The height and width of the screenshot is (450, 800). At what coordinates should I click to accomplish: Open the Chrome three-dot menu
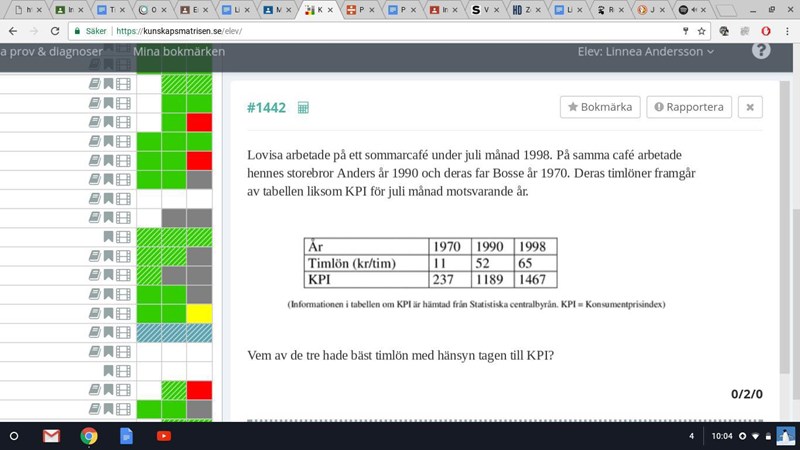[787, 31]
